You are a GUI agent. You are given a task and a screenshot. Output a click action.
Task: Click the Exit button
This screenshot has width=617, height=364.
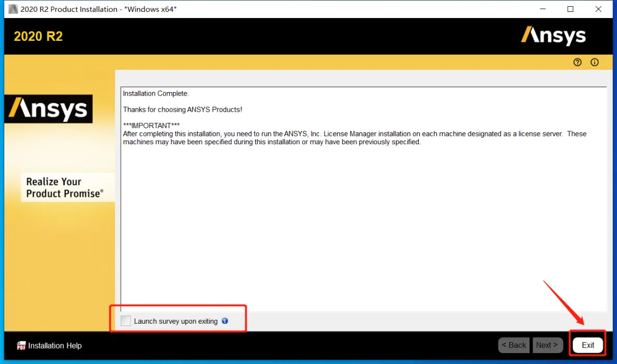pyautogui.click(x=587, y=345)
